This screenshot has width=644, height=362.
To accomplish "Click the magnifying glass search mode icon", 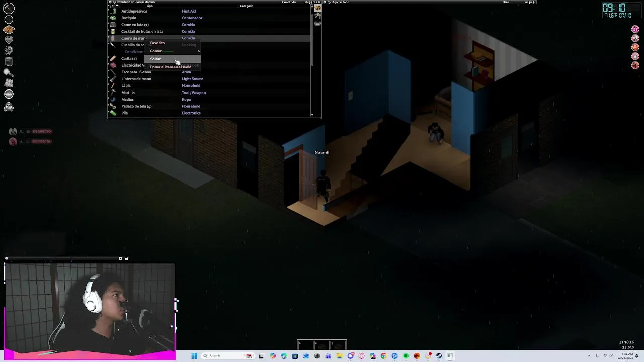I will pyautogui.click(x=9, y=73).
